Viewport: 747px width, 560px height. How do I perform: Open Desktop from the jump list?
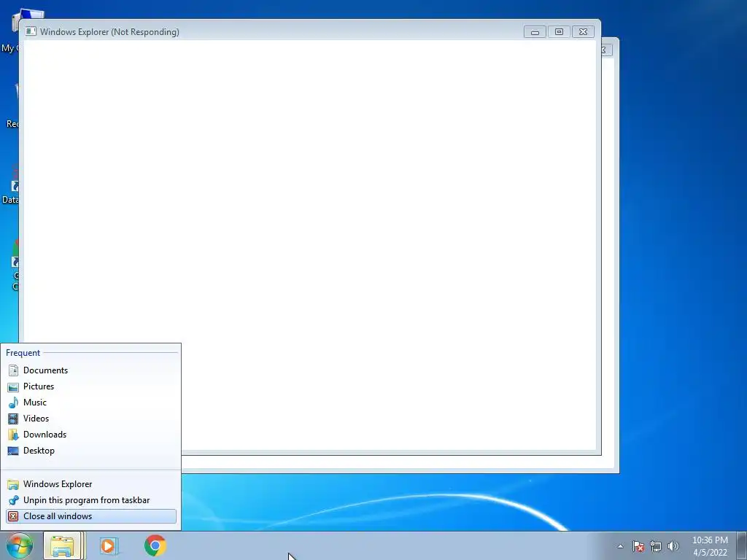90,451
